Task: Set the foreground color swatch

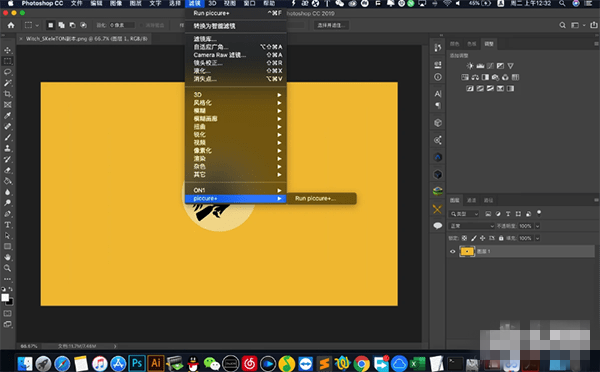Action: 5,297
